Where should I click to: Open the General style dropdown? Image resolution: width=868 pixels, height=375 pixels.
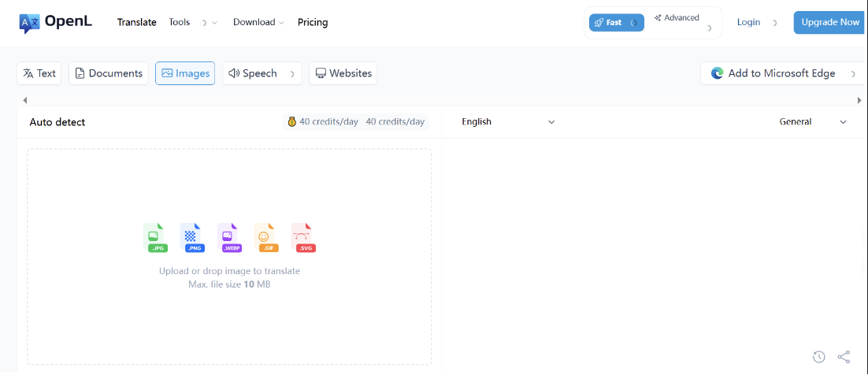pyautogui.click(x=813, y=121)
